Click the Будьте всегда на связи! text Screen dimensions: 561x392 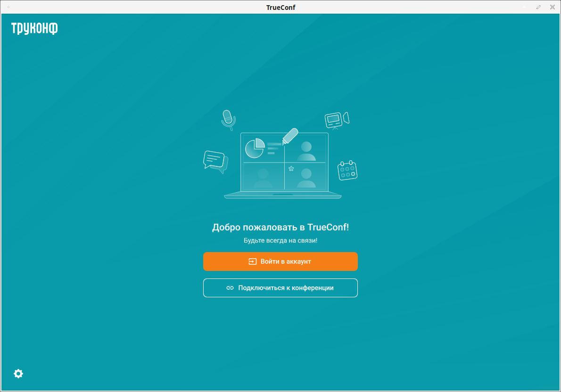(280, 240)
